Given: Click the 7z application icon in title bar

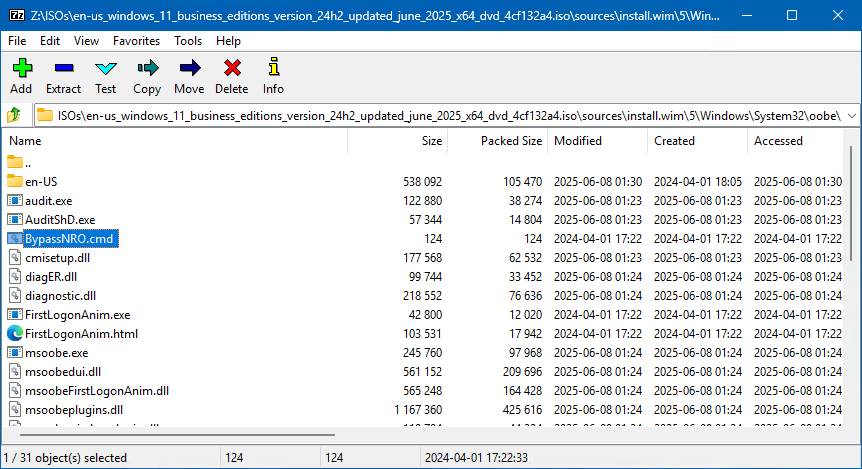Looking at the screenshot, I should pyautogui.click(x=16, y=15).
